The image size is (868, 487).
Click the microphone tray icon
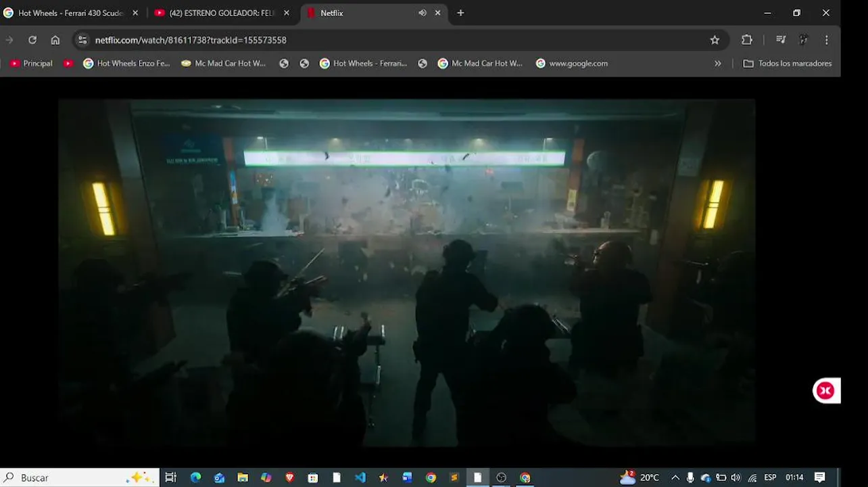(x=690, y=478)
